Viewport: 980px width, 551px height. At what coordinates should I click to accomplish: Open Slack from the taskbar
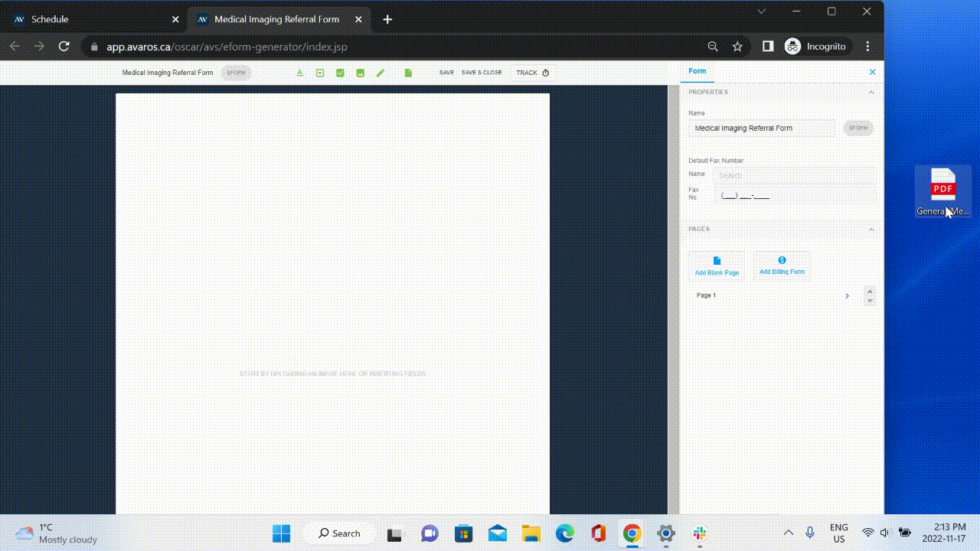(700, 533)
